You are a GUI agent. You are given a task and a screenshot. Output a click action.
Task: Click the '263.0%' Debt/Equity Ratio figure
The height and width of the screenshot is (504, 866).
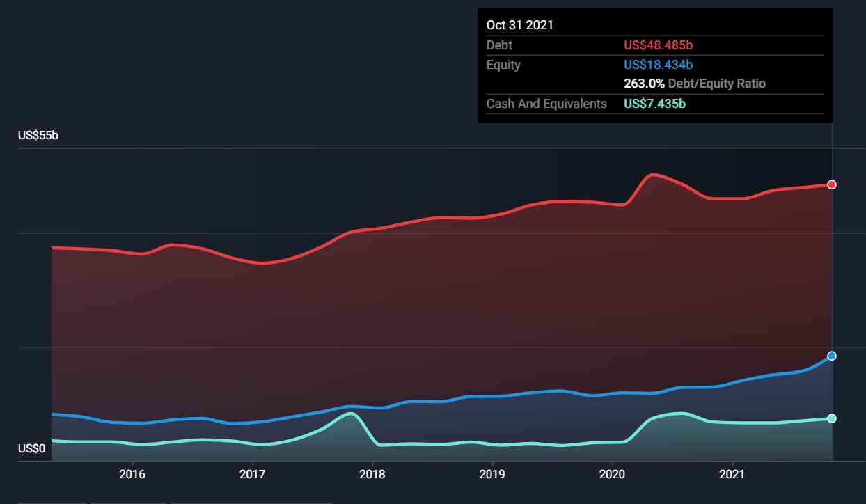pyautogui.click(x=644, y=84)
